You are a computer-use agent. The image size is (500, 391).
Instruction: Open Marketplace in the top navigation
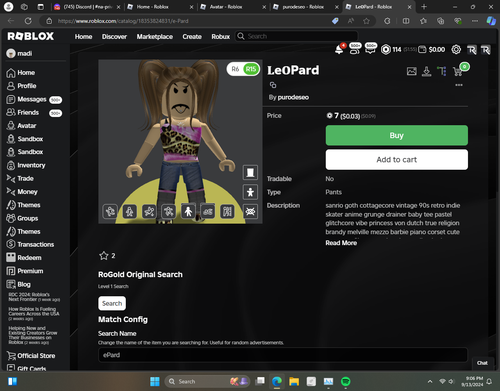155,37
